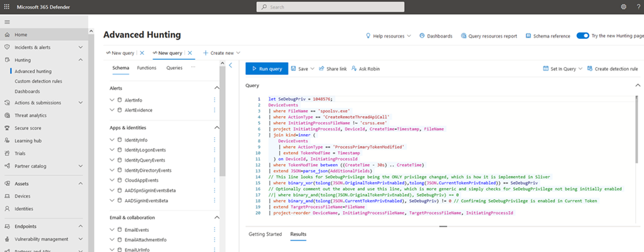This screenshot has height=252, width=644.
Task: Collapse the Assets section chevron
Action: point(80,184)
